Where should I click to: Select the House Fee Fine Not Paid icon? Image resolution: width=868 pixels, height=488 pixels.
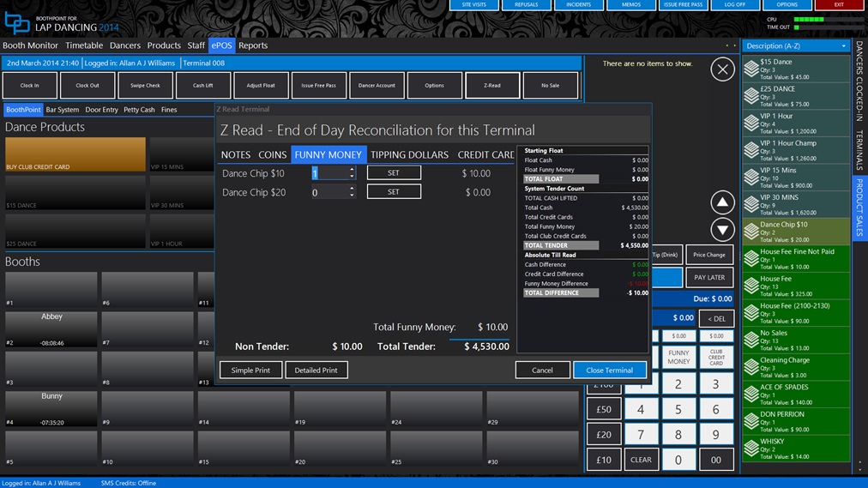pos(751,259)
